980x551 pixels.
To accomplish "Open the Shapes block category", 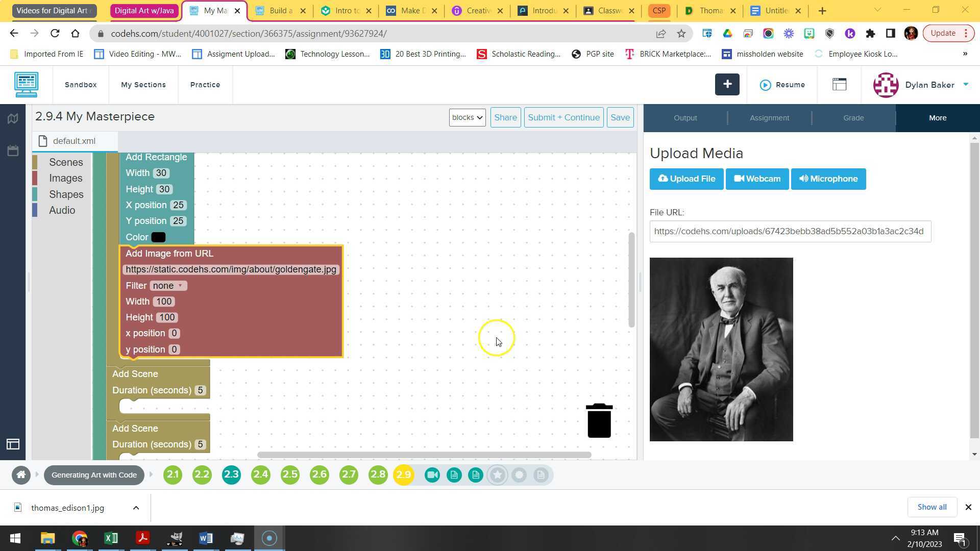I will pos(66,194).
